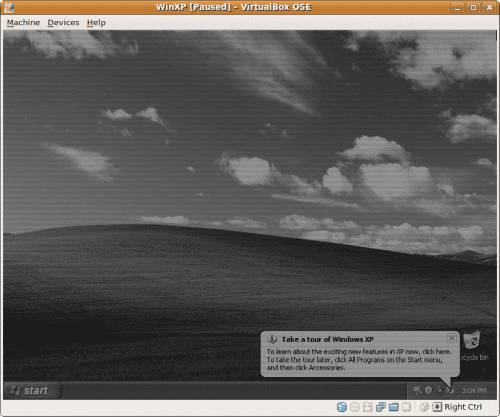Click the Windows security shield tray icon
The image size is (500, 417).
point(429,390)
